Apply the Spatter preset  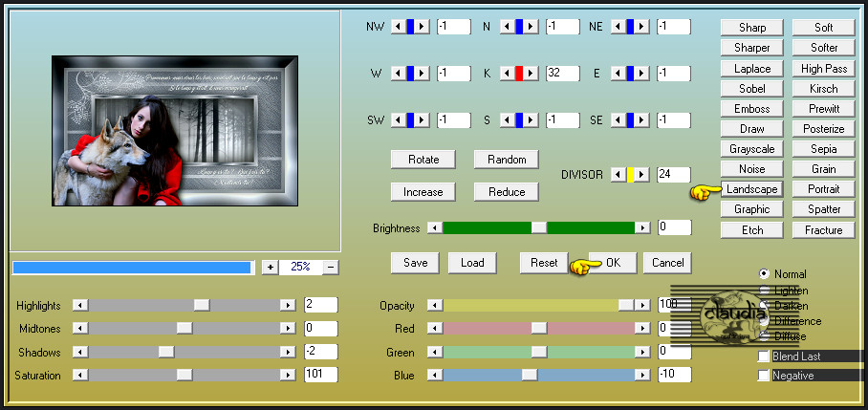[x=823, y=209]
